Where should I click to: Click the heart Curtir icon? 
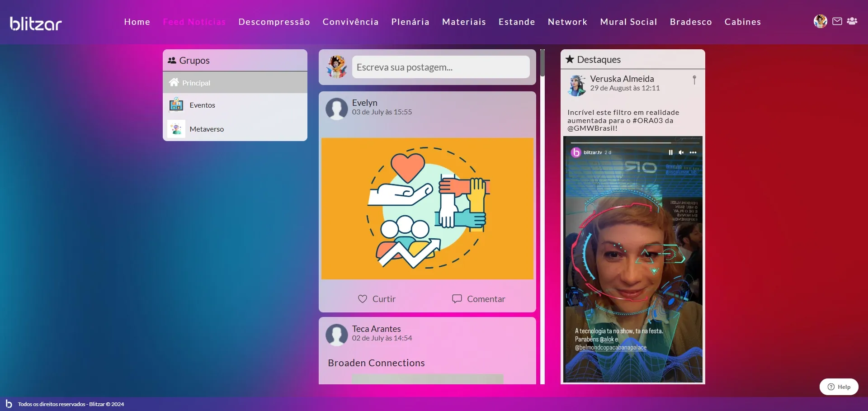point(363,299)
